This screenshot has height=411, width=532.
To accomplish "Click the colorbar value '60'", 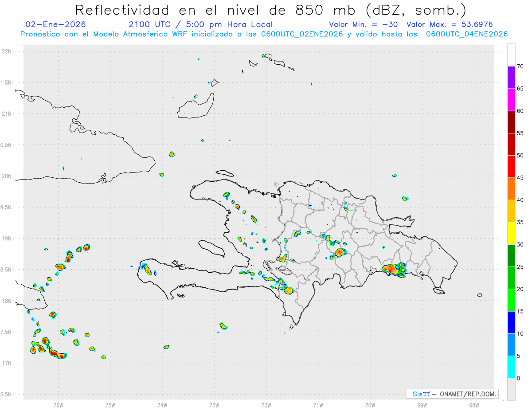I will tap(520, 111).
